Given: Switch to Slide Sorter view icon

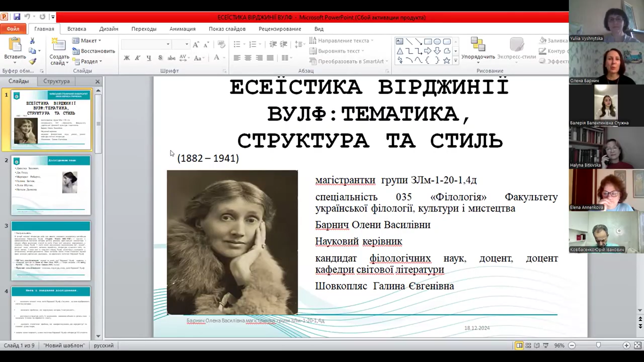Looking at the screenshot, I should coord(528,346).
